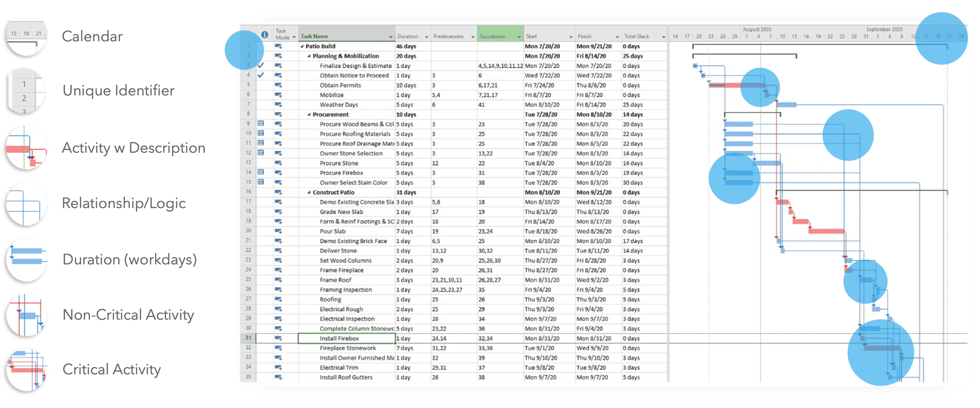Click the checkmark indicator for Obtain Notice to Proceed
The height and width of the screenshot is (408, 980).
260,75
